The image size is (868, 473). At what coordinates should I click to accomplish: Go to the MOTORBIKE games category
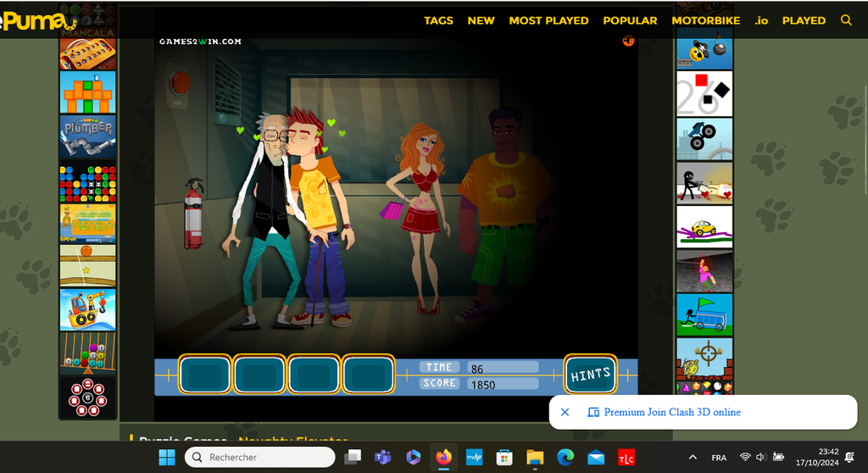tap(705, 20)
